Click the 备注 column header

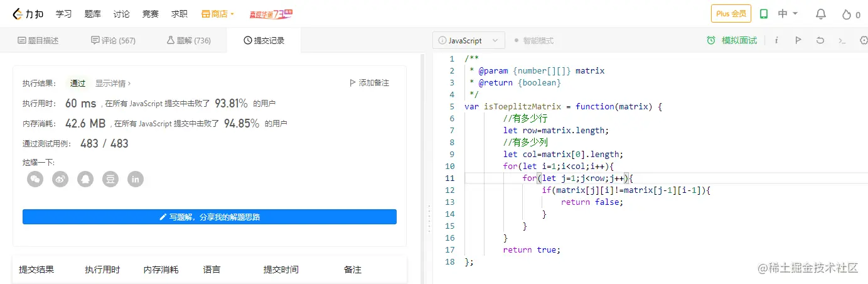click(x=353, y=270)
